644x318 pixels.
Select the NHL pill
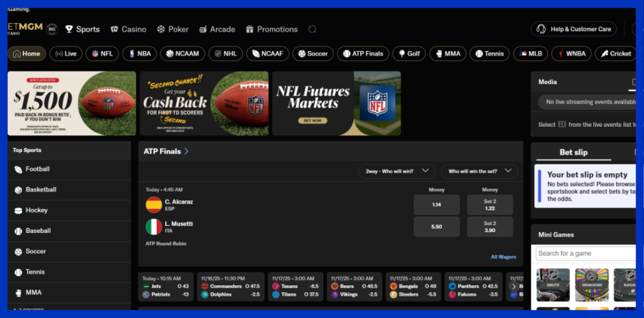pyautogui.click(x=225, y=54)
